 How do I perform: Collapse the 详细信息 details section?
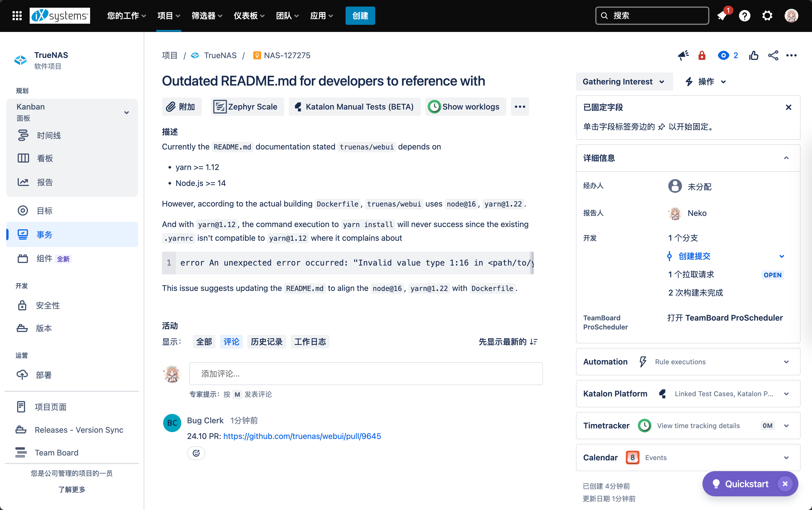click(786, 158)
